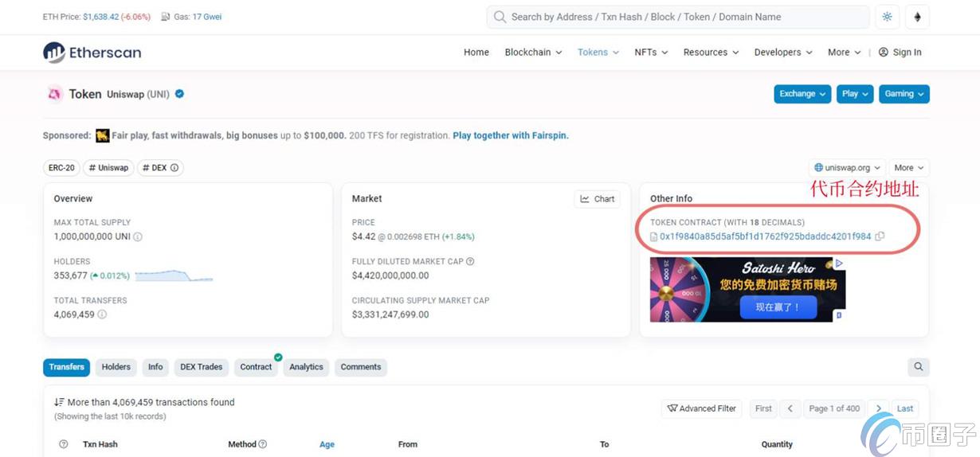Click Play together with Fairspin link

(x=511, y=135)
